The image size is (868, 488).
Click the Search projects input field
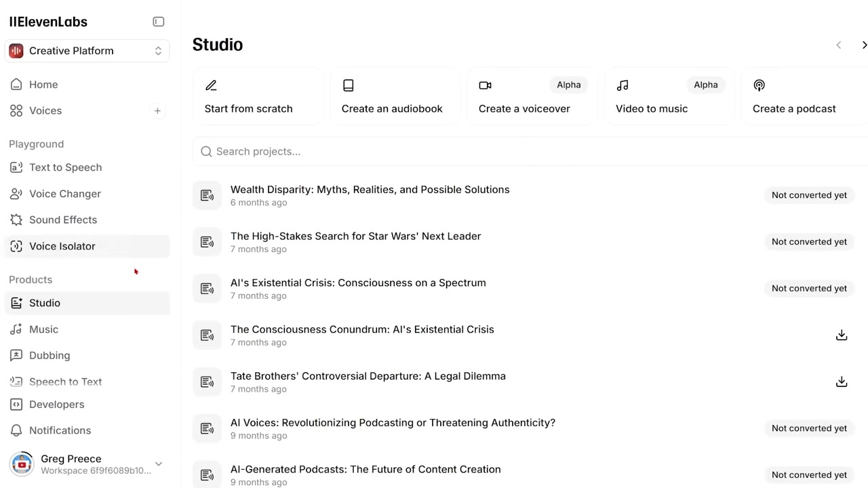point(530,151)
